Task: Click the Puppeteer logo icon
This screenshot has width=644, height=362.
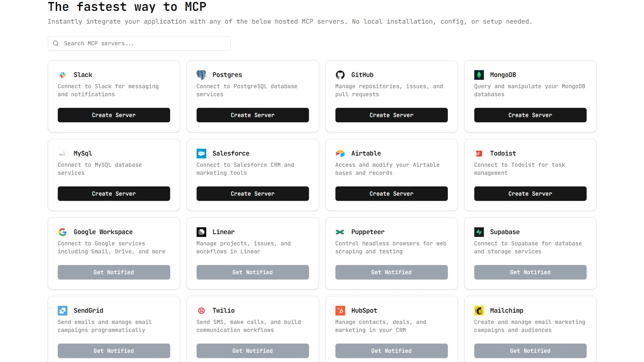Action: point(340,232)
